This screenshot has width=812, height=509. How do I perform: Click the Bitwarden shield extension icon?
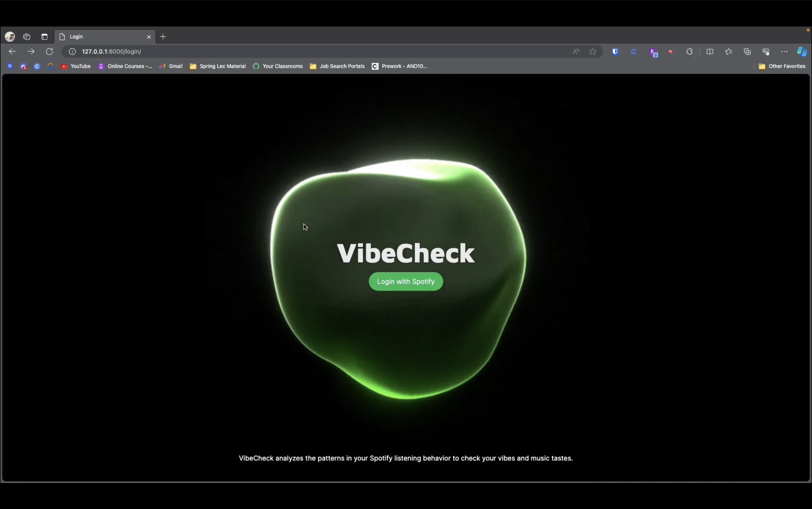click(x=616, y=51)
